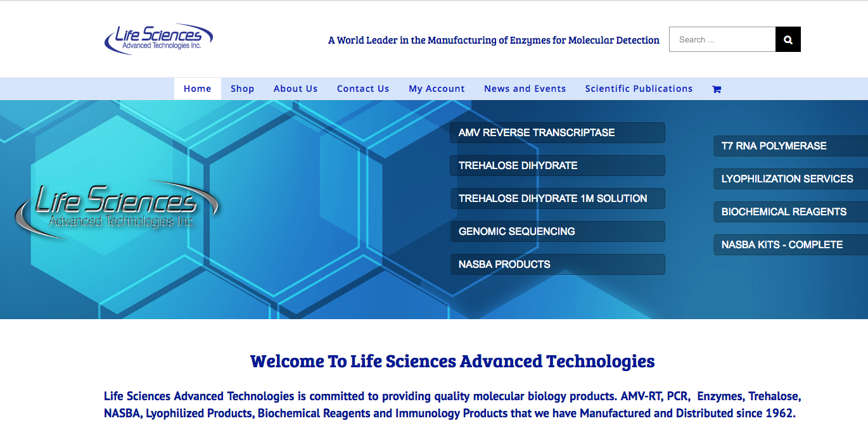This screenshot has width=868, height=442.
Task: Click the search magnifier button
Action: tap(788, 39)
